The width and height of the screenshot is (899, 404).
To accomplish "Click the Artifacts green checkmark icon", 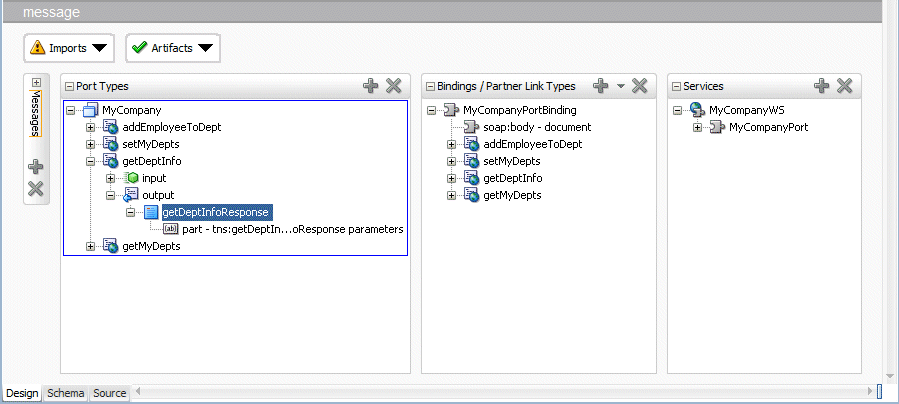I will pos(139,48).
